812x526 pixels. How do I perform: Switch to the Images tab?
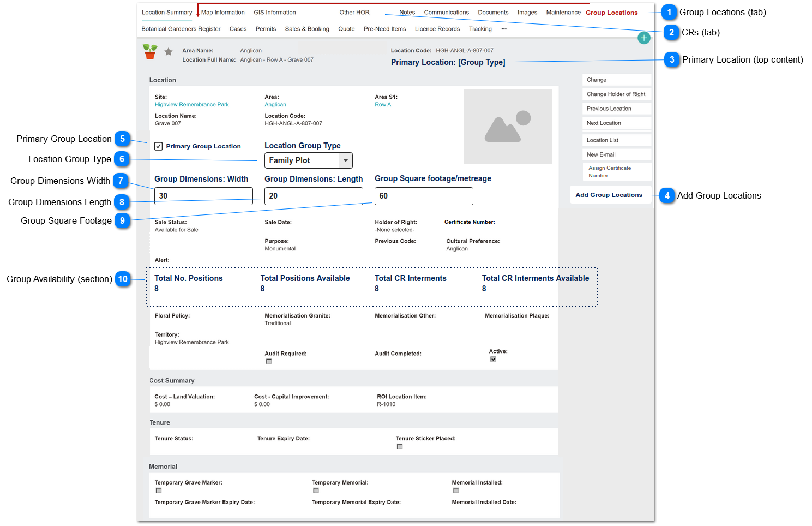tap(527, 13)
